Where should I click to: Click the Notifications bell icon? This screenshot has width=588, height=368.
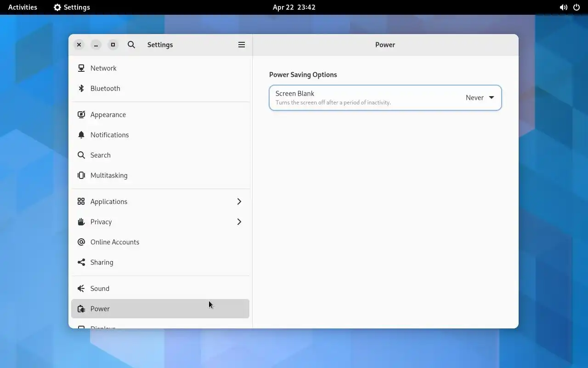click(x=81, y=135)
